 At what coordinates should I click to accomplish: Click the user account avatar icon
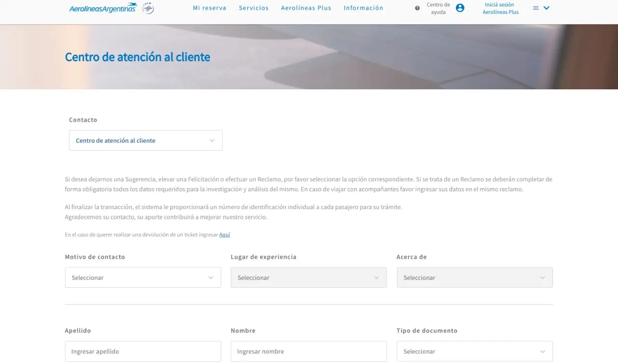[x=460, y=8]
